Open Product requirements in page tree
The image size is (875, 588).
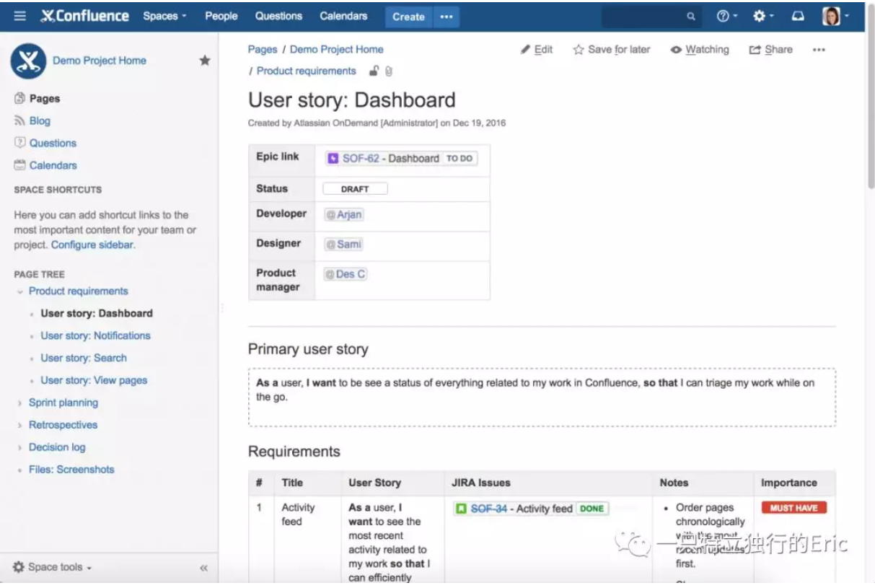[x=79, y=291]
